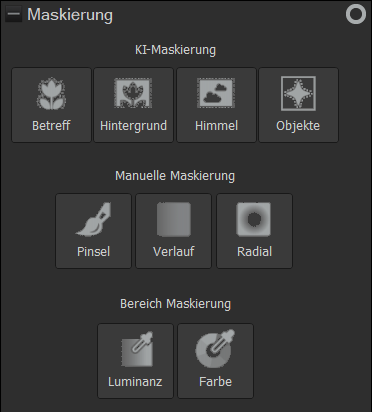Click the Hintergrund text label
372x412 pixels.
tap(133, 126)
